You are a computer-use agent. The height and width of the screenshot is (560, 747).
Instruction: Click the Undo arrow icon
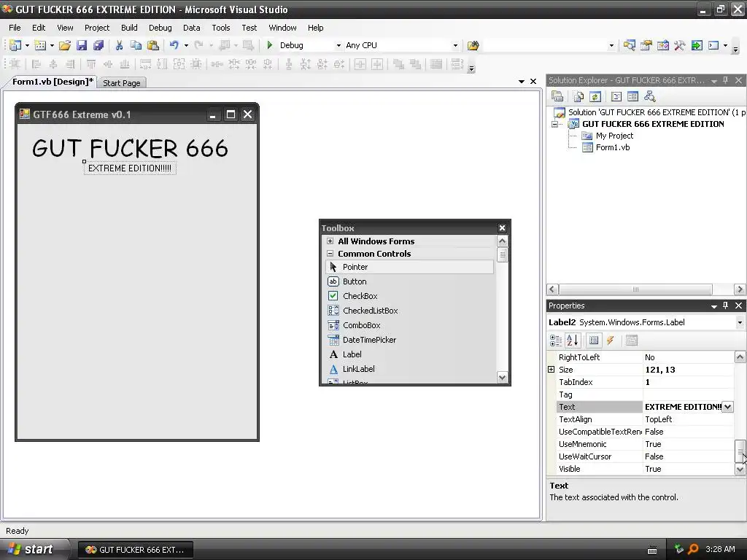click(174, 45)
